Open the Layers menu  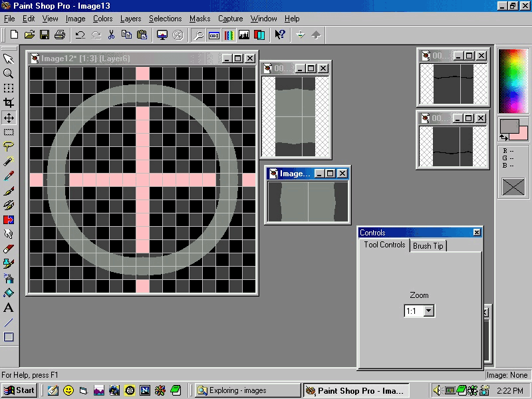(130, 19)
